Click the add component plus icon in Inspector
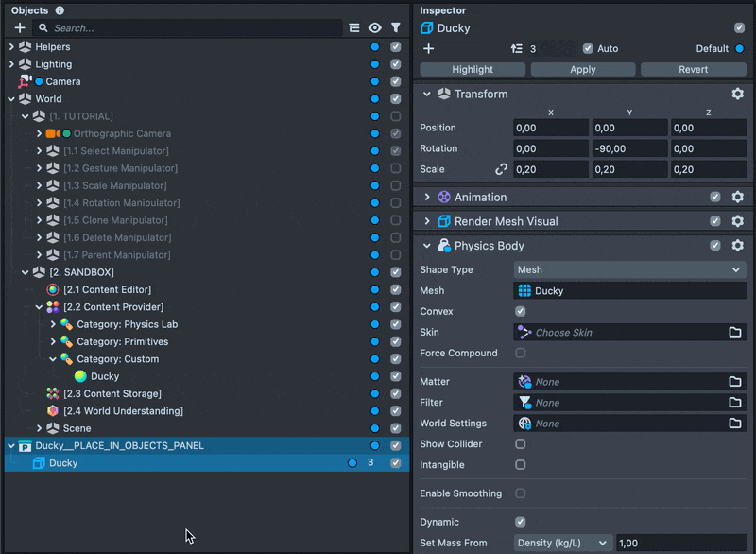756x554 pixels. coord(428,48)
